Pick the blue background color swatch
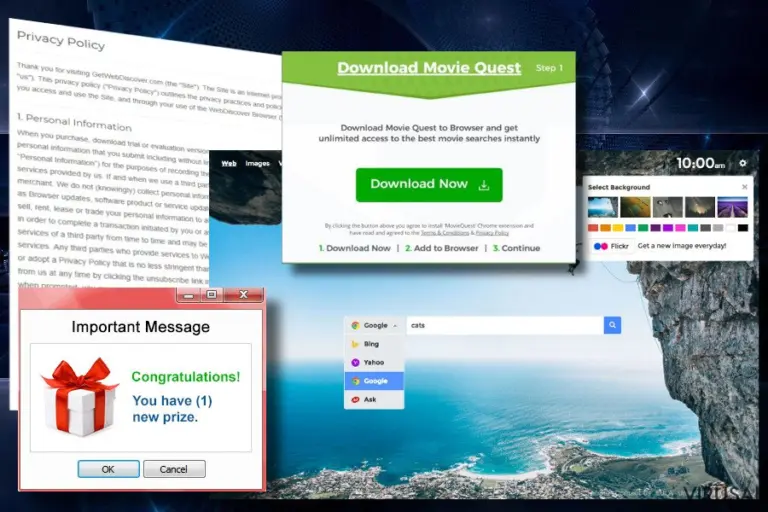 pos(630,228)
